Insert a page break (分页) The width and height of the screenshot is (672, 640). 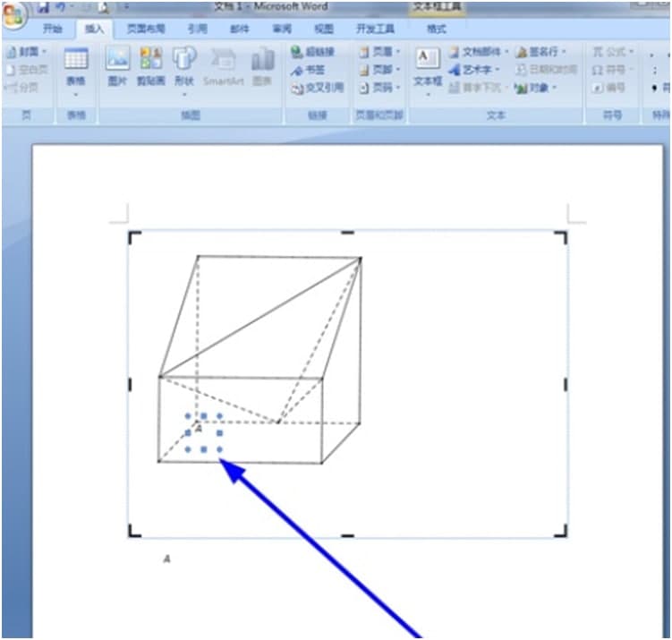point(21,88)
